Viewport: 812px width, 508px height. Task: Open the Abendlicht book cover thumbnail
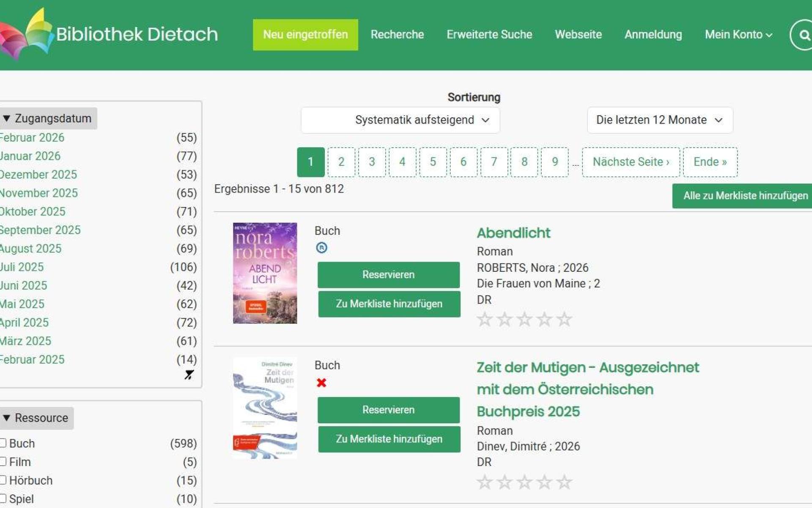[265, 273]
